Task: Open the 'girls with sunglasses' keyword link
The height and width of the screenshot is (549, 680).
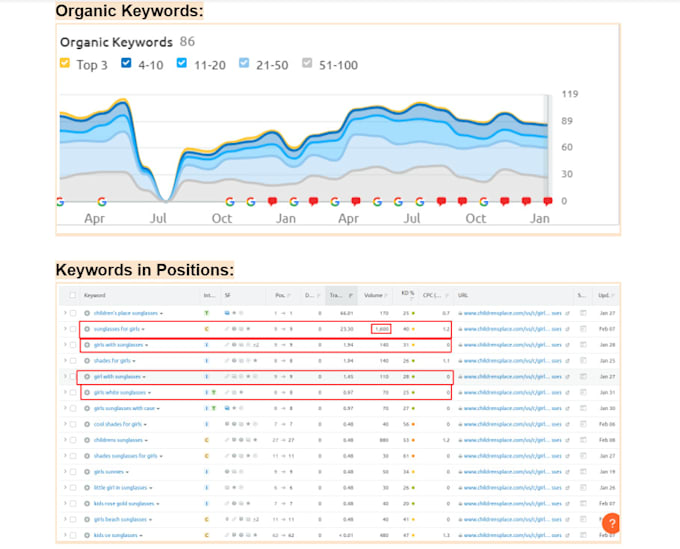Action: coord(118,345)
